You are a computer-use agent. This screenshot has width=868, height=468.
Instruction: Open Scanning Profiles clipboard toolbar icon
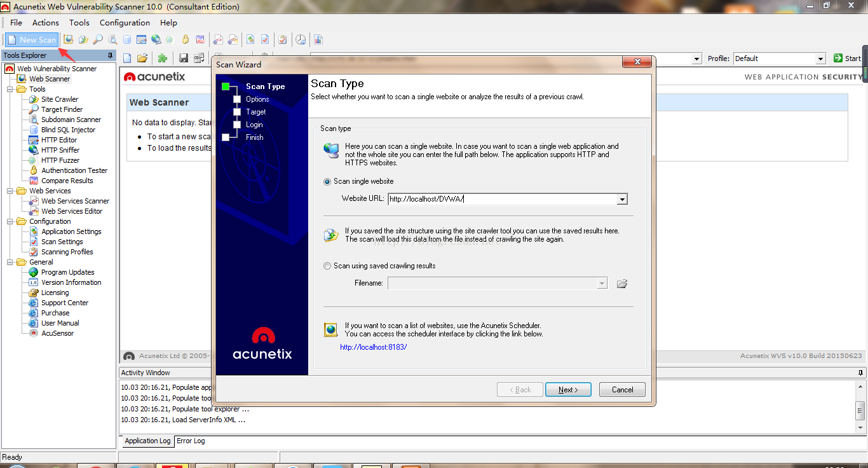[283, 40]
